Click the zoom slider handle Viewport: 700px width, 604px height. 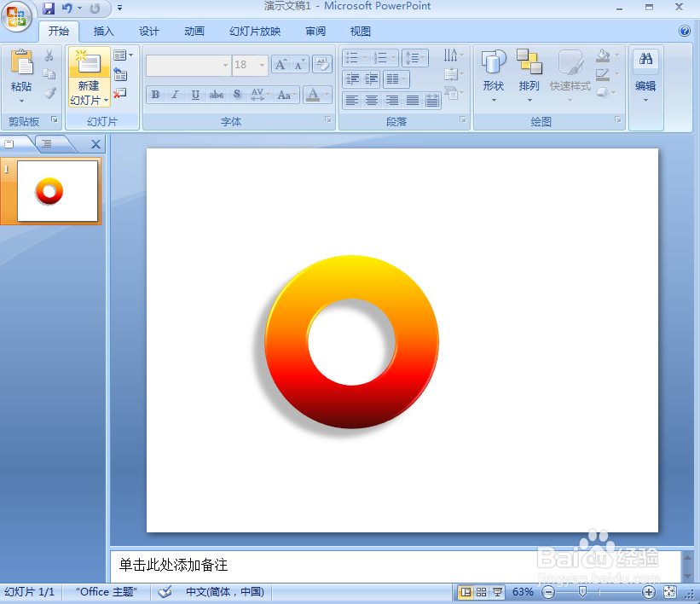coord(582,592)
